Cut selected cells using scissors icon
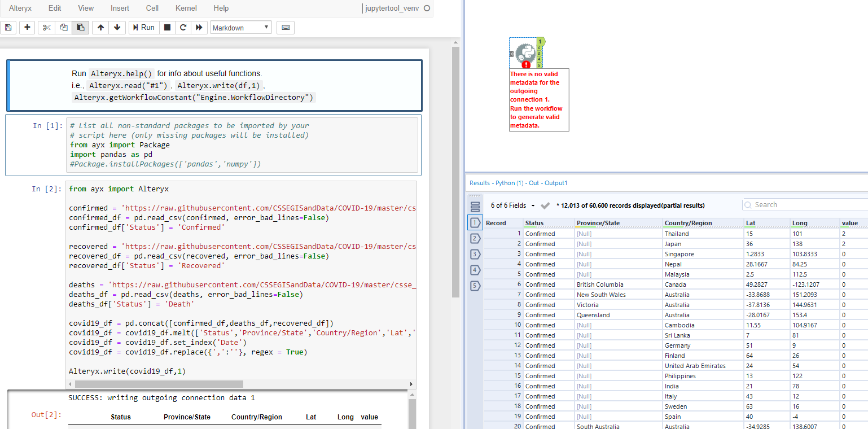868x429 pixels. pyautogui.click(x=47, y=28)
